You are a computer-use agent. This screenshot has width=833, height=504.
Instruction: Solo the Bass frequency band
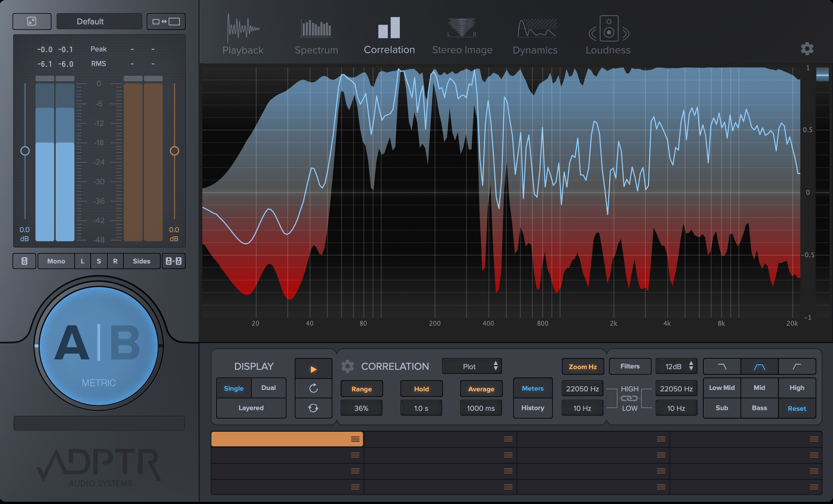tap(759, 408)
